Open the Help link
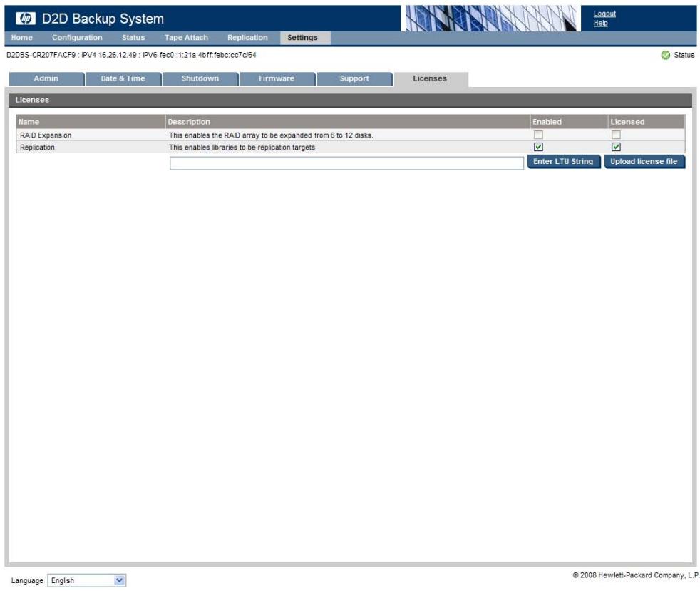Image resolution: width=700 pixels, height=591 pixels. coord(600,24)
